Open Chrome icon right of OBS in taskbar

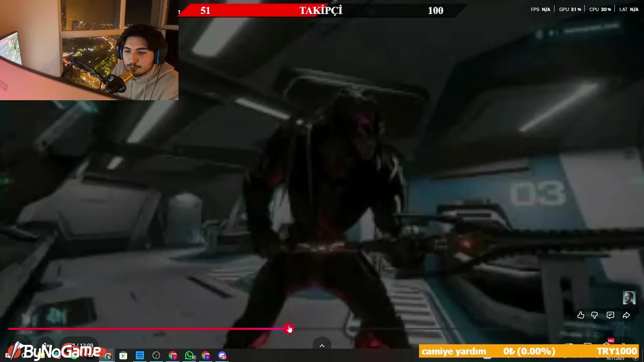173,356
